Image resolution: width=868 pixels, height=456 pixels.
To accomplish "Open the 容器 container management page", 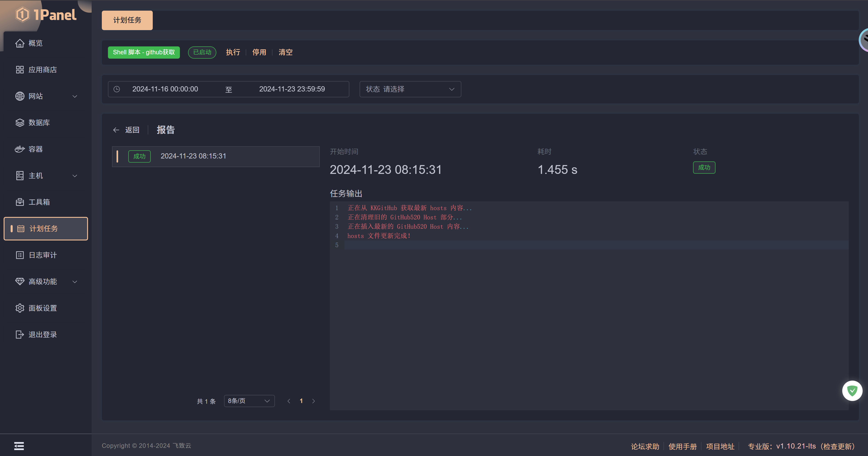I will coord(36,149).
